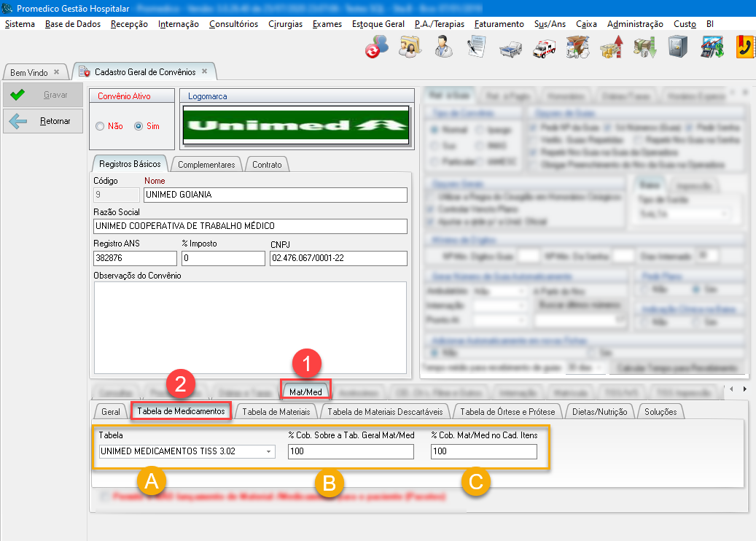Open the Cirurgias menu
756x541 pixels.
click(286, 24)
